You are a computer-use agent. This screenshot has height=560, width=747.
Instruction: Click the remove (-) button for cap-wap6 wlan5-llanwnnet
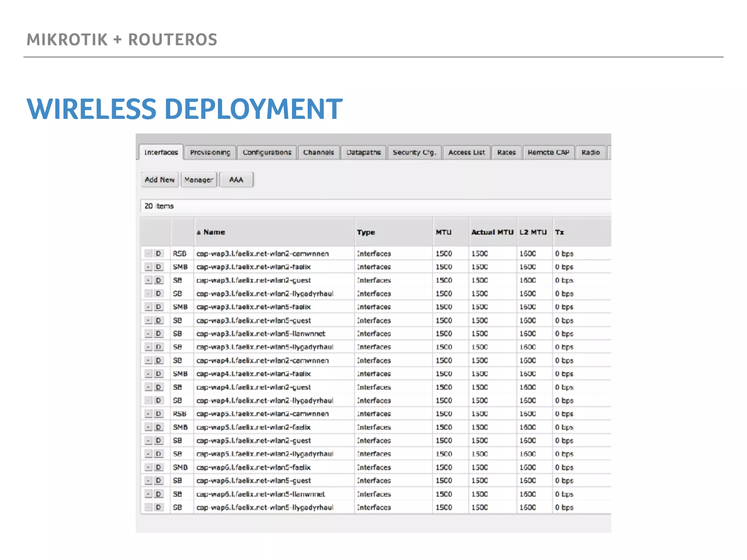(x=148, y=494)
